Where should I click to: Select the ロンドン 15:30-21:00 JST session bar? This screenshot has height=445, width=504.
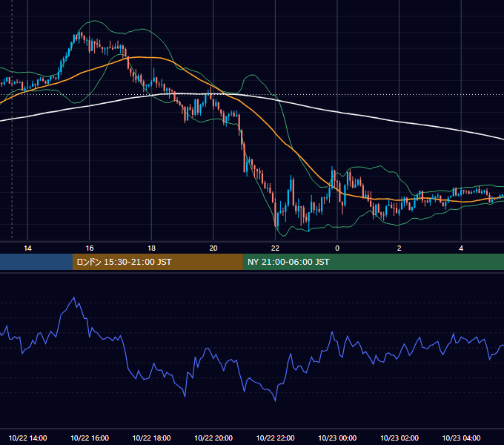pos(157,262)
